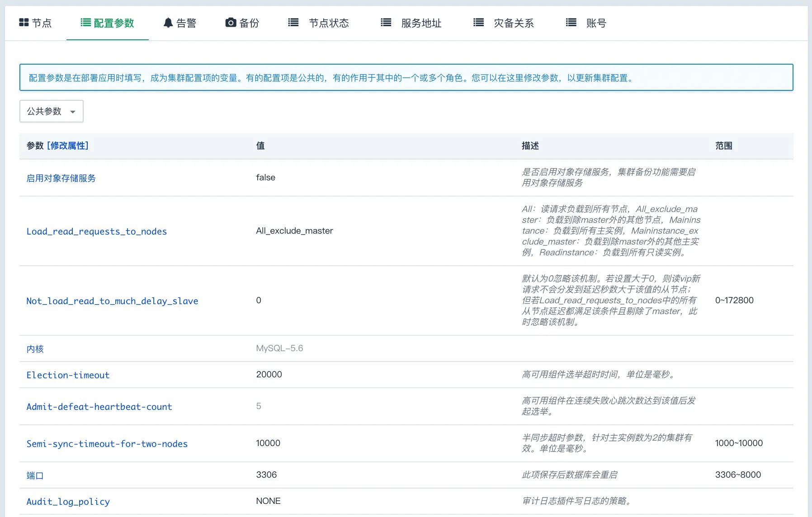The height and width of the screenshot is (517, 812).
Task: Open Load_read_requests_to_nodes parameter
Action: [96, 231]
